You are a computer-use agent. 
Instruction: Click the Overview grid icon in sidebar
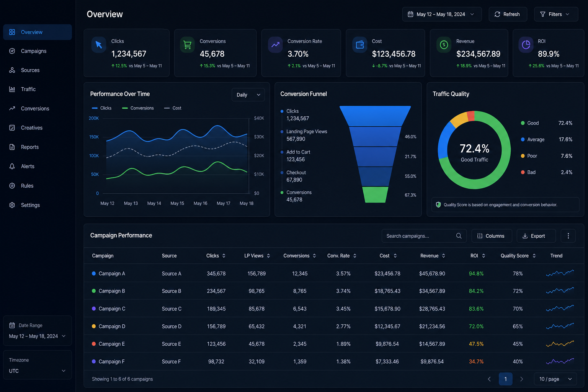click(x=12, y=32)
